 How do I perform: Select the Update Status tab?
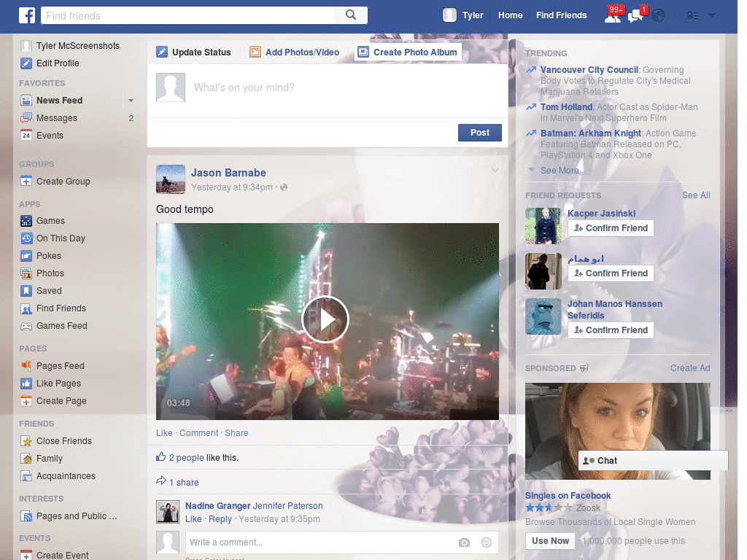194,52
